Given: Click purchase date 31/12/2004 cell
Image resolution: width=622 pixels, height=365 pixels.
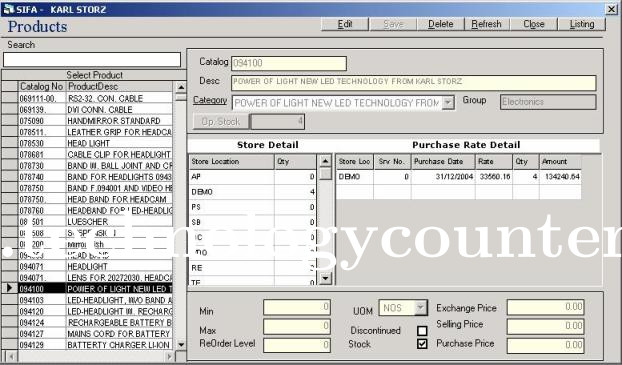Looking at the screenshot, I should click(x=443, y=177).
